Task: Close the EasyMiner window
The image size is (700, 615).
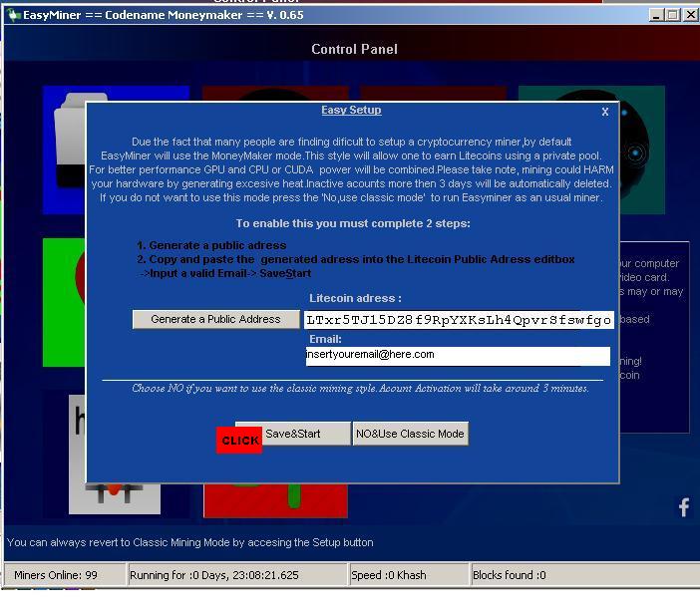Action: (691, 15)
